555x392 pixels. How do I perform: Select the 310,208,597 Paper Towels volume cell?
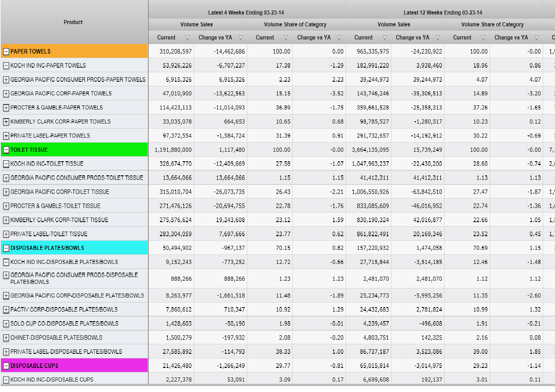(175, 52)
